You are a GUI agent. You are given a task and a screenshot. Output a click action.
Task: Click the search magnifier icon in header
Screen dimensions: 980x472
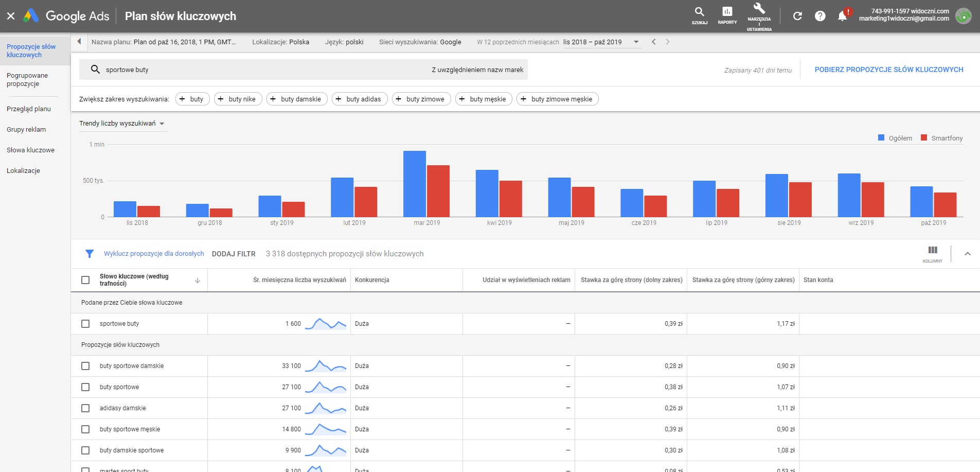click(699, 12)
